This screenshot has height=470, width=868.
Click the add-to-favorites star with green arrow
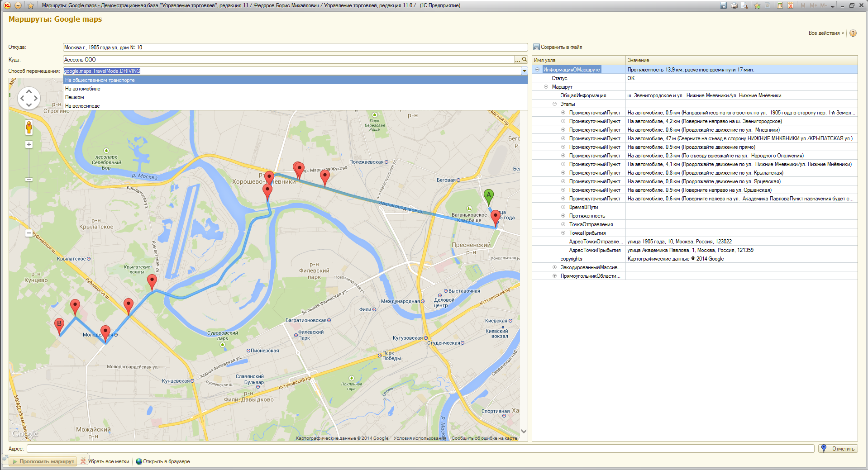pyautogui.click(x=757, y=5)
